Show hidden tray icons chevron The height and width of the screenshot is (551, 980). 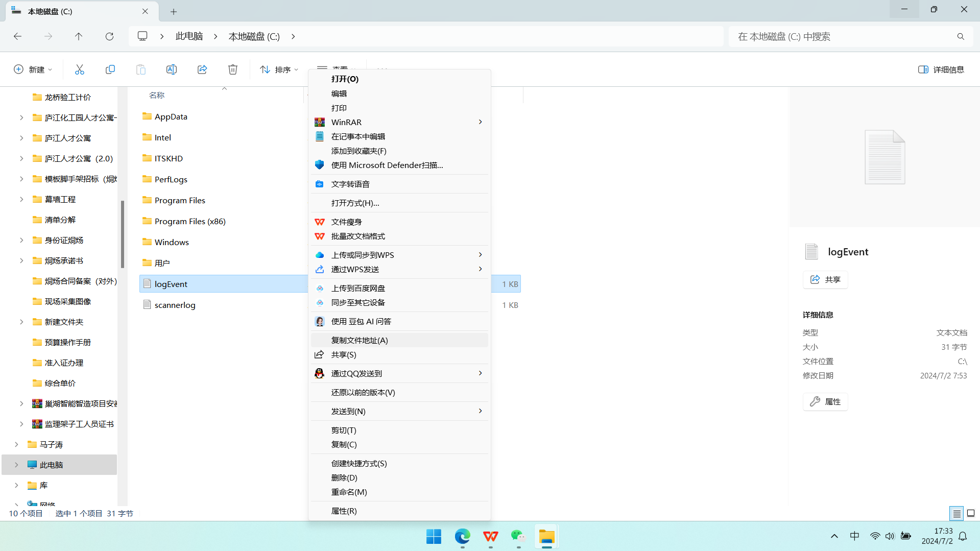(834, 536)
